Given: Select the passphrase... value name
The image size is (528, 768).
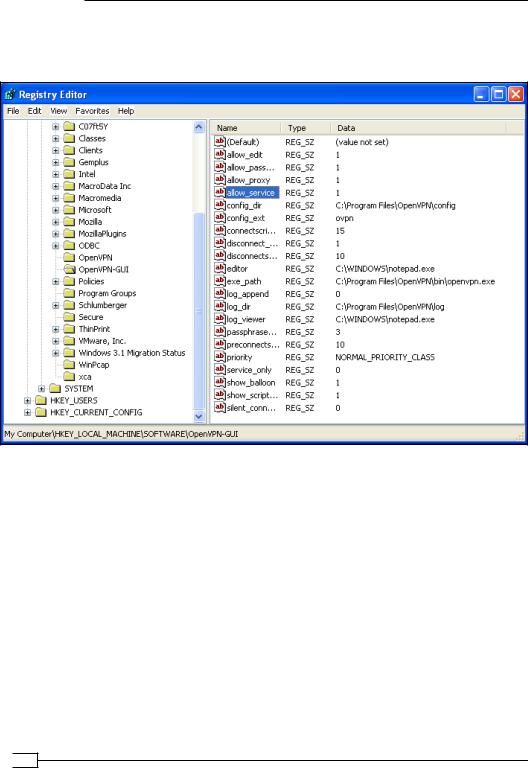Looking at the screenshot, I should 252,332.
